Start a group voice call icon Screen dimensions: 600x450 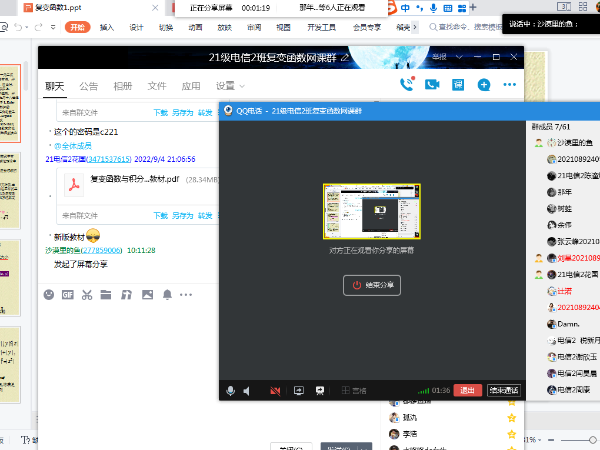pos(407,84)
